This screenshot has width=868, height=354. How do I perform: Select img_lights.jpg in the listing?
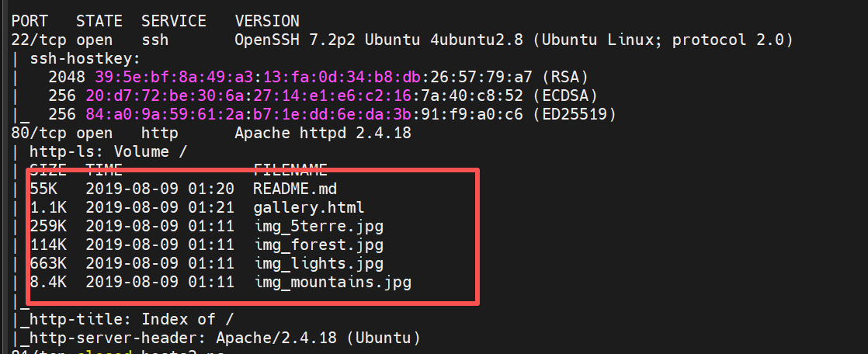point(318,263)
